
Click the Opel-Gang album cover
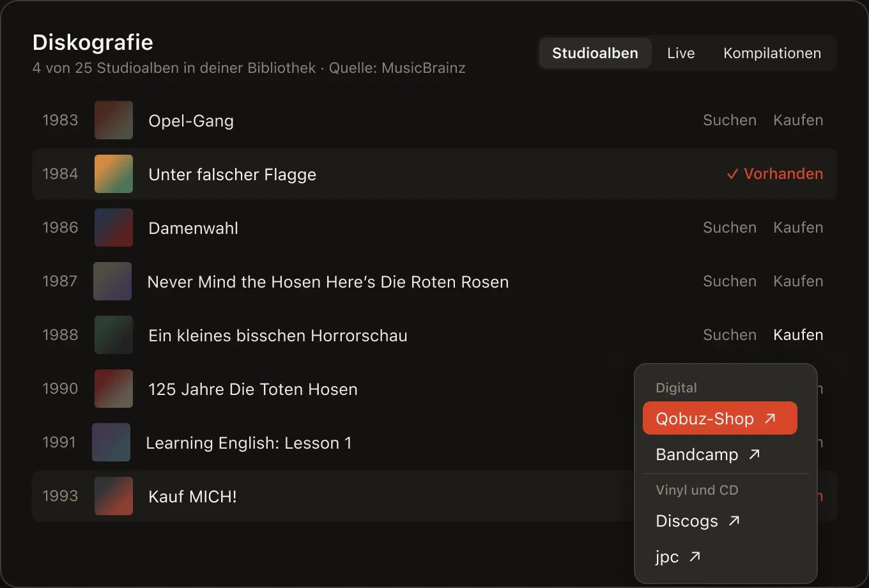tap(114, 120)
